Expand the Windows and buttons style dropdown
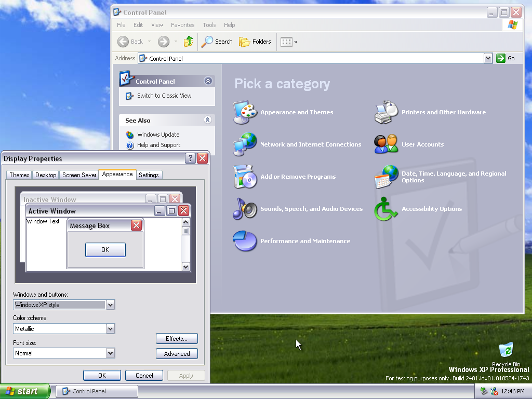The width and height of the screenshot is (532, 399). click(x=110, y=305)
